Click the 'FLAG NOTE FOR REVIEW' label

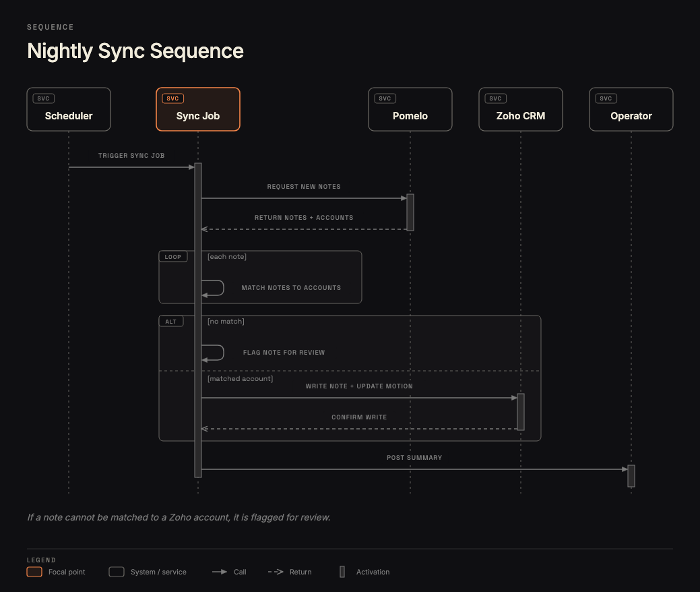pos(284,353)
